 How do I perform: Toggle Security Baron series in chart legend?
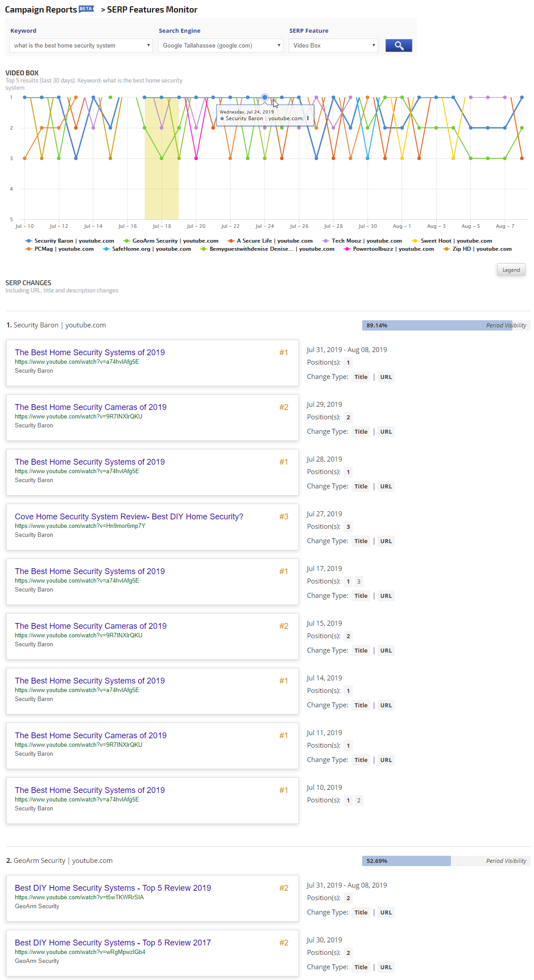pyautogui.click(x=29, y=241)
